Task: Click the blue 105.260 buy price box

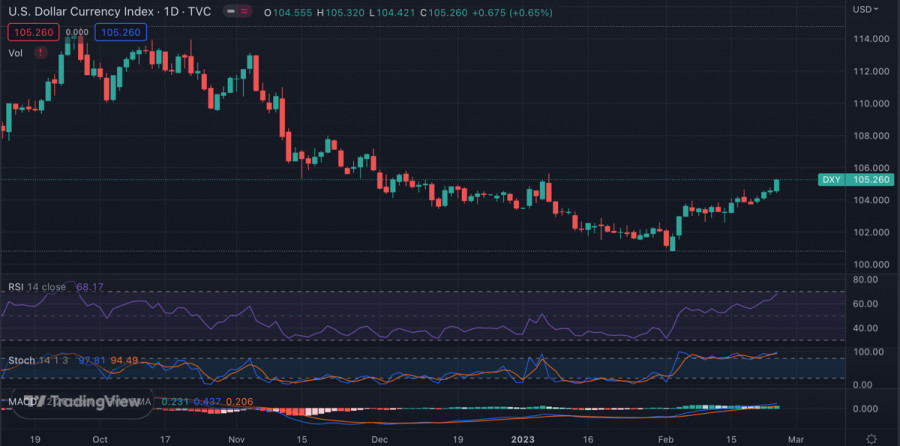Action: [x=121, y=32]
